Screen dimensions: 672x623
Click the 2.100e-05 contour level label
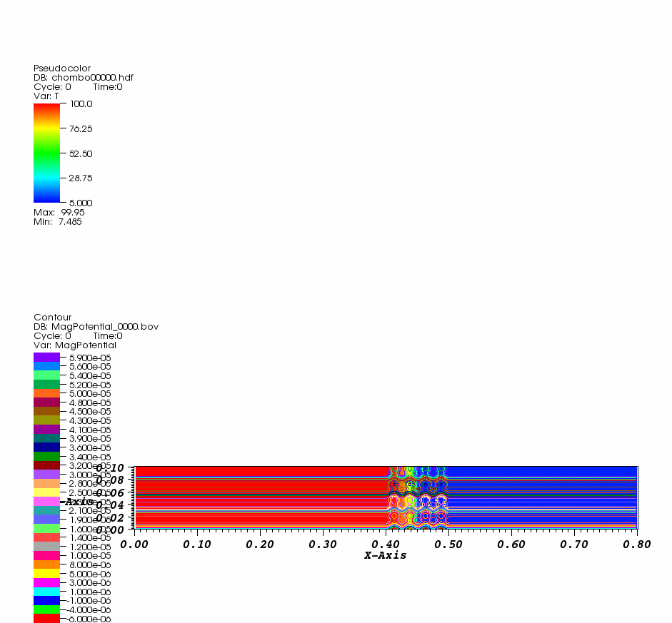(x=90, y=510)
